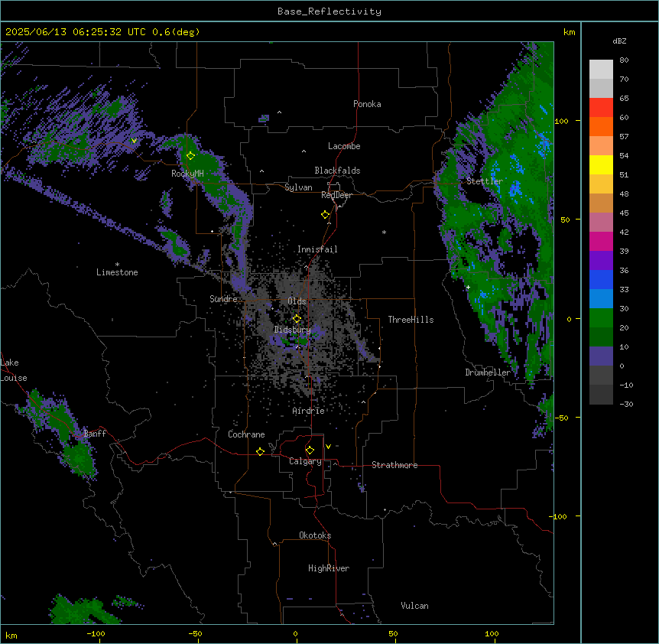Click the dBZ legend heading
This screenshot has height=644, width=659.
pyautogui.click(x=619, y=41)
